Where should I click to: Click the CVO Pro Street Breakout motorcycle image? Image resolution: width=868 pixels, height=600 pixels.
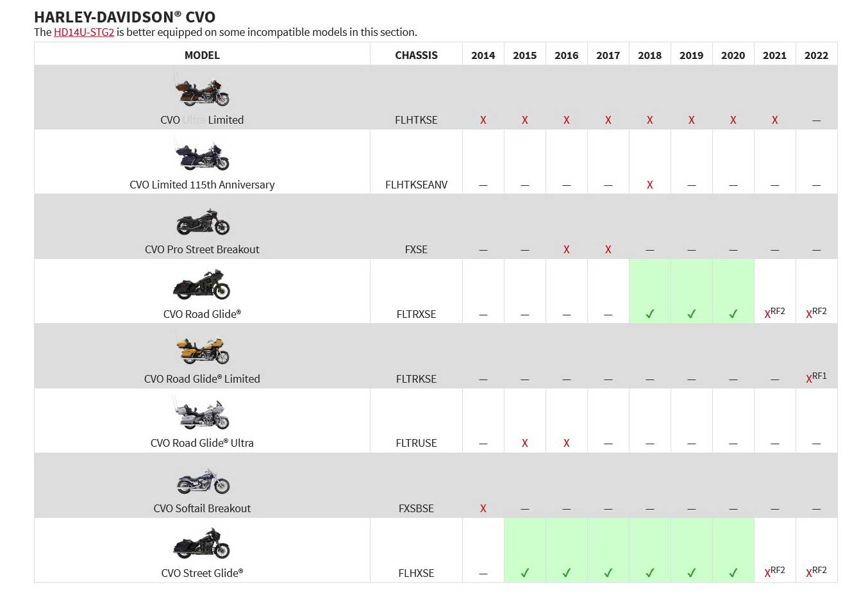pyautogui.click(x=202, y=221)
